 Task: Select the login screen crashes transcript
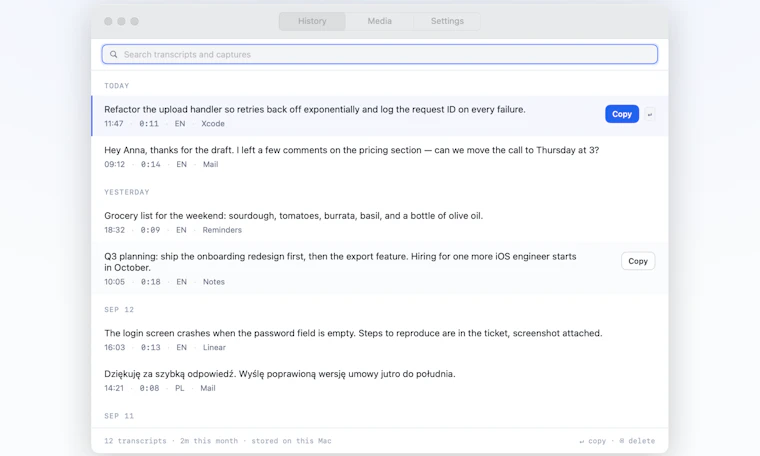coord(380,340)
